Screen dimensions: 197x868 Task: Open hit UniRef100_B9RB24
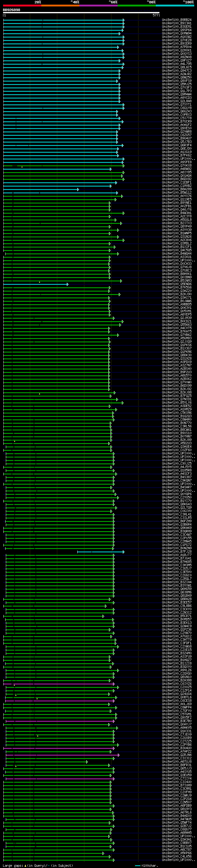coord(177,20)
